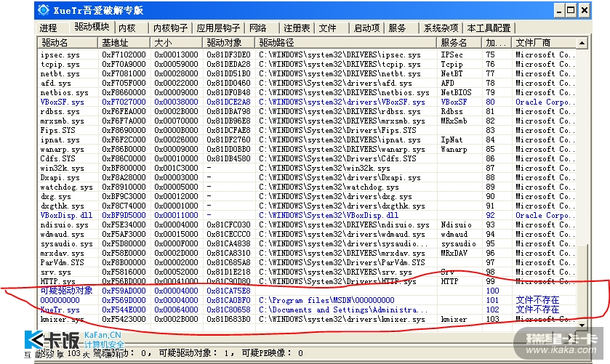610x364 pixels.
Task: Close the XueTr window
Action: coord(584,10)
